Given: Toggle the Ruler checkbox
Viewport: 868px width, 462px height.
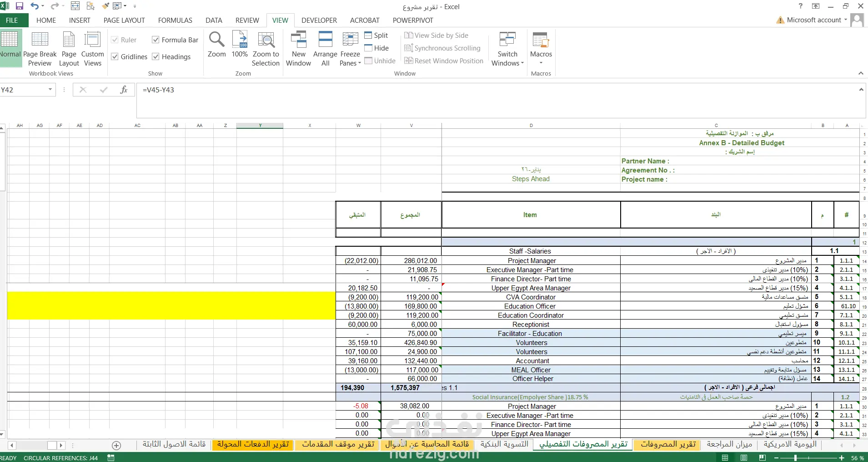Looking at the screenshot, I should [x=115, y=40].
